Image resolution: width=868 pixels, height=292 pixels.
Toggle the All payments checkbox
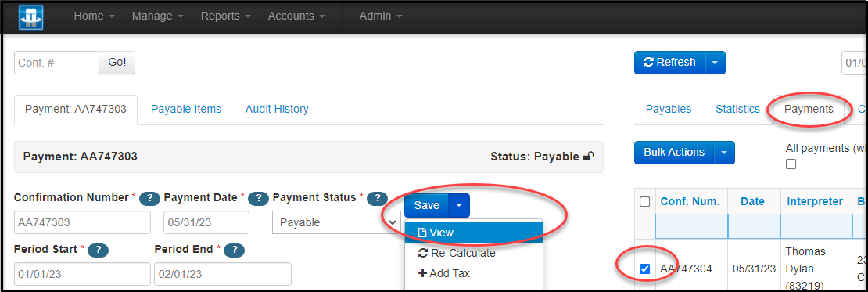coord(791,164)
